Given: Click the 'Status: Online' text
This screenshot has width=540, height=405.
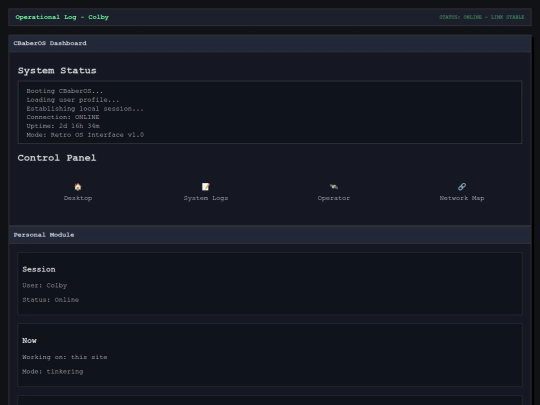Looking at the screenshot, I should click(x=51, y=300).
